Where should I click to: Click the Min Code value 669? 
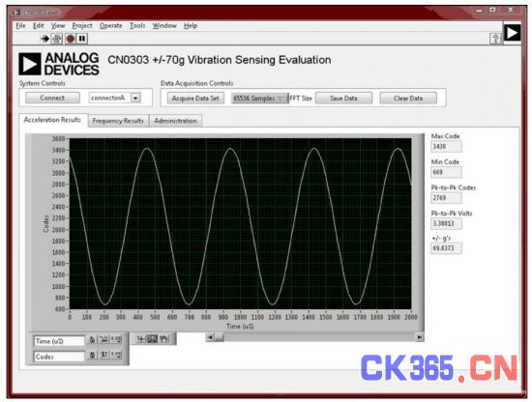pyautogui.click(x=446, y=172)
